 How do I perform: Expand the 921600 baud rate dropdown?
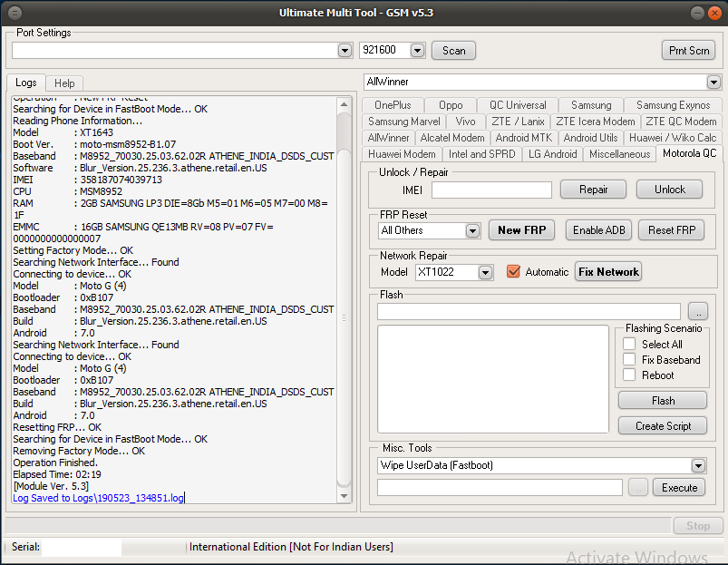[x=417, y=50]
